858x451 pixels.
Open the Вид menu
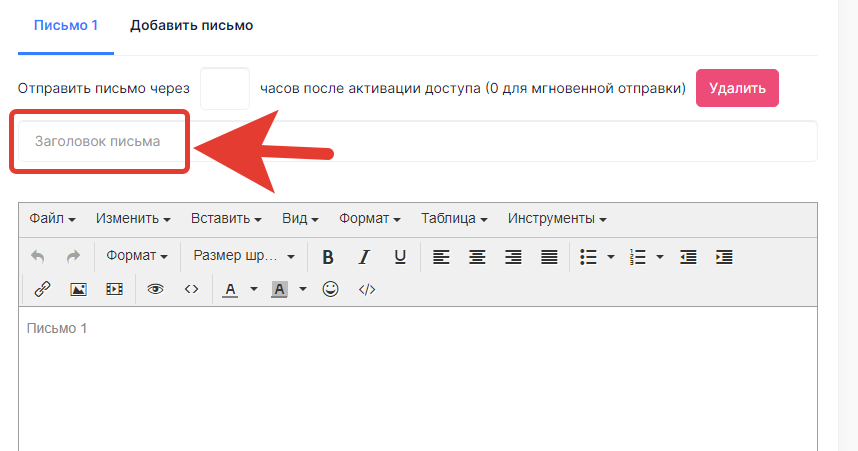point(300,218)
